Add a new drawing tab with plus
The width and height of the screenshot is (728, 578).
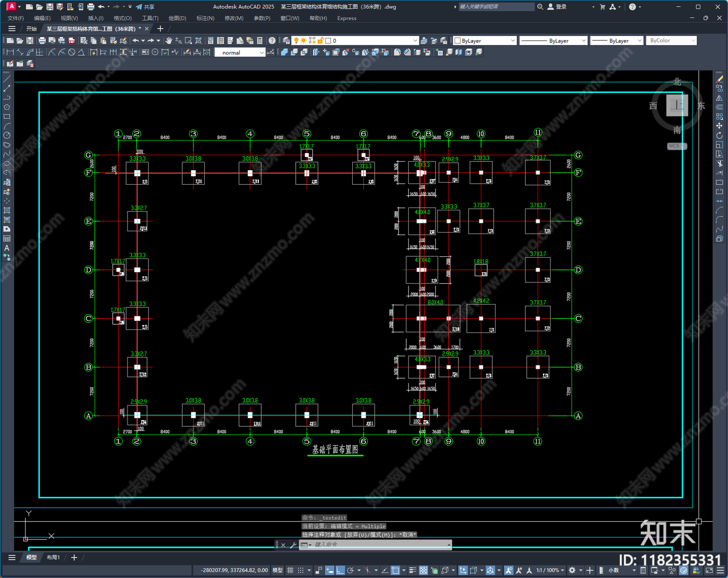[x=160, y=29]
